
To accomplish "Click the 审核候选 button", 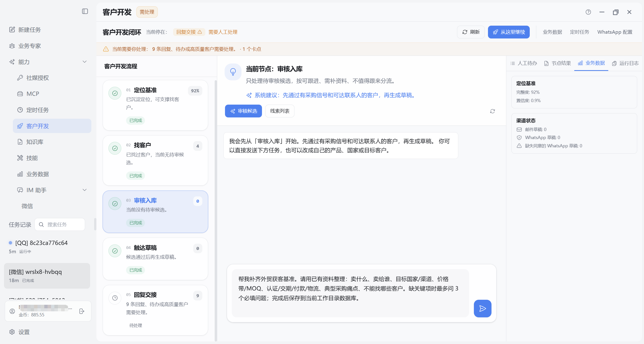I will (243, 111).
